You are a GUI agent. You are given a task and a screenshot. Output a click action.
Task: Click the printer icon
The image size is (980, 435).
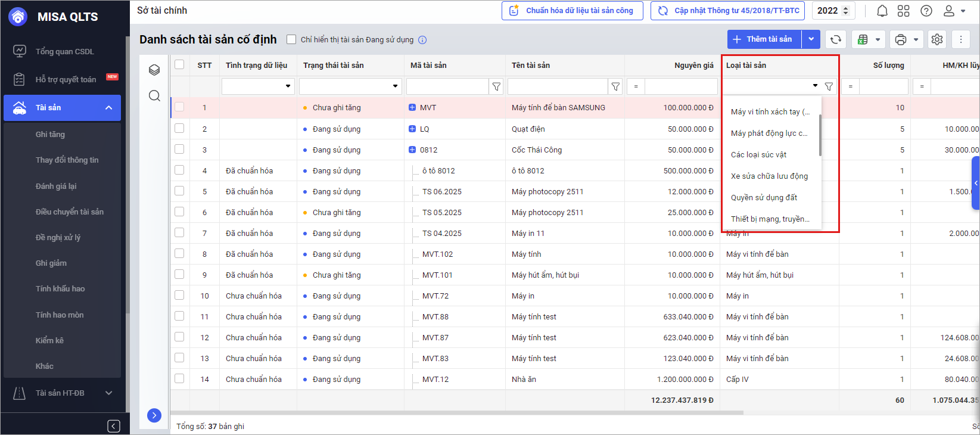tap(901, 39)
